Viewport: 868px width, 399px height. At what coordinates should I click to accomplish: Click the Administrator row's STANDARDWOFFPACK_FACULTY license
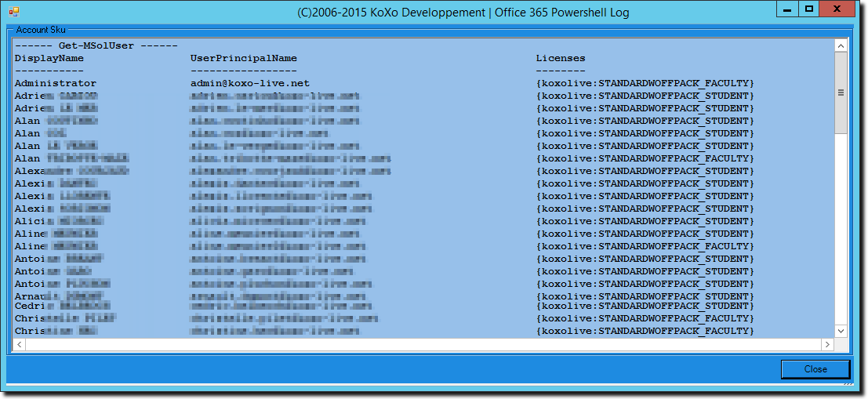645,84
